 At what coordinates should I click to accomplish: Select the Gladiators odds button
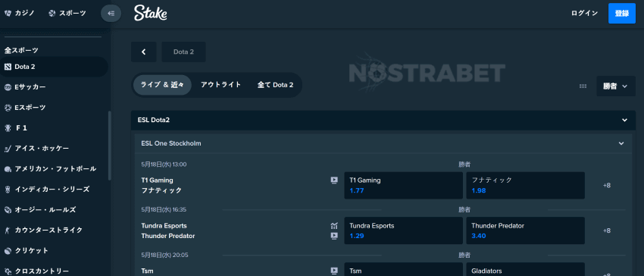tap(526, 269)
